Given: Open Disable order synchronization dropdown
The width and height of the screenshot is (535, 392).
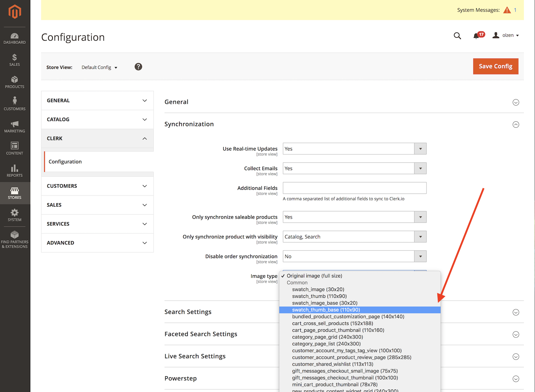Looking at the screenshot, I should [354, 256].
